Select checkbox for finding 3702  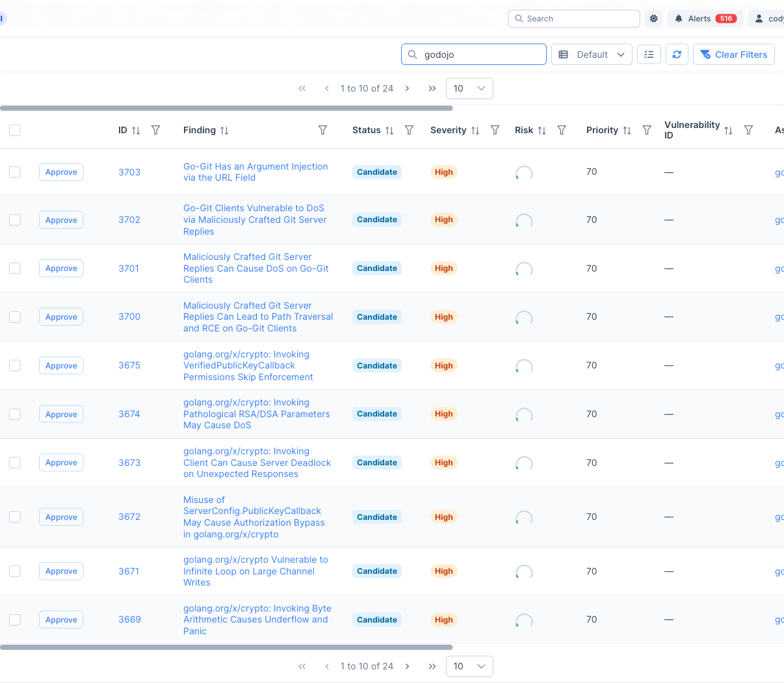pyautogui.click(x=15, y=220)
